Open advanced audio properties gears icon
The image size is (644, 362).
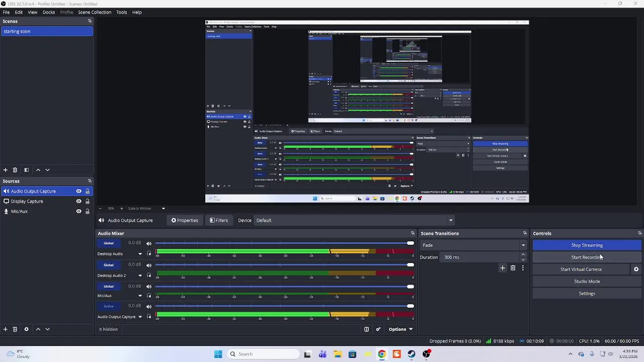pyautogui.click(x=378, y=329)
